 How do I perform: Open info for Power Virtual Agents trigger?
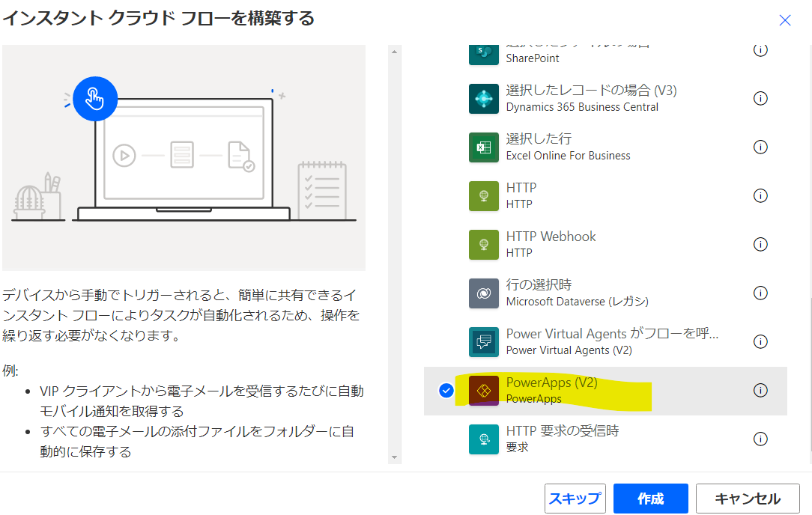pos(760,341)
